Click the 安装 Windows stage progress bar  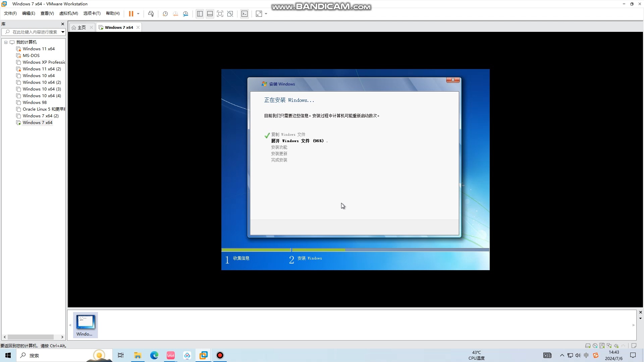tap(390, 250)
